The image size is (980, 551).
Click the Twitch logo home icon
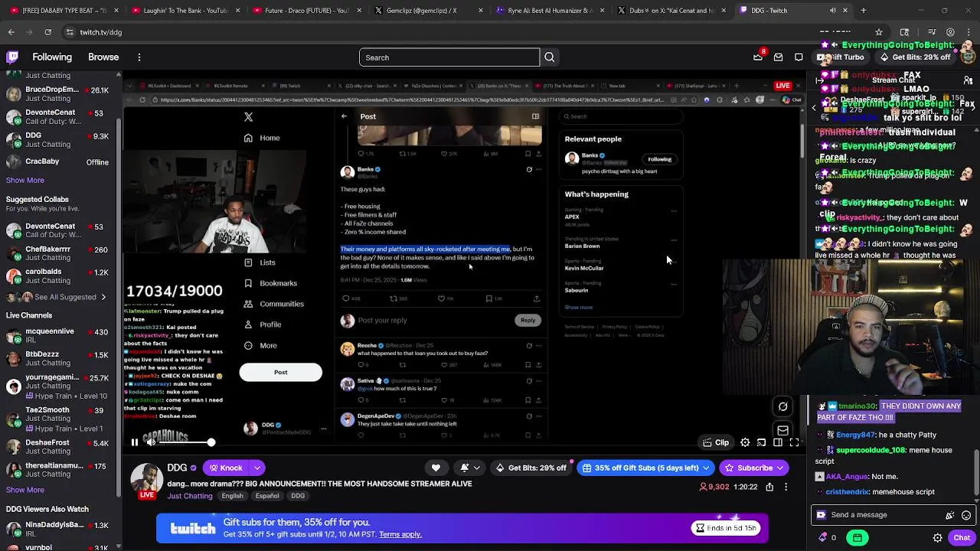pyautogui.click(x=12, y=57)
